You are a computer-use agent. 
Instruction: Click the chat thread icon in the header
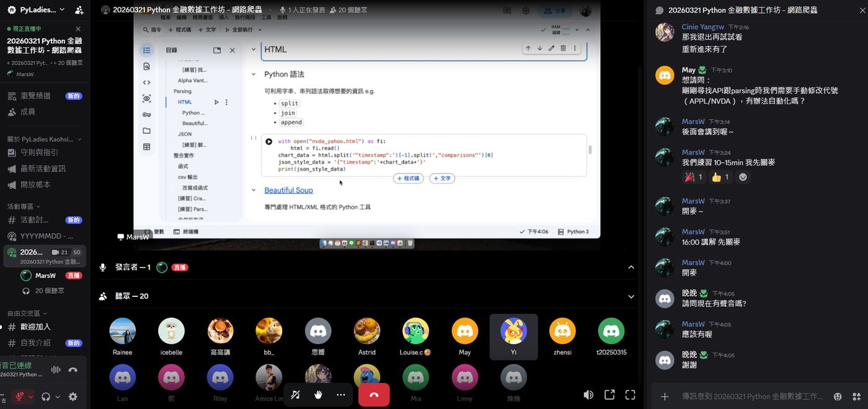[x=659, y=10]
